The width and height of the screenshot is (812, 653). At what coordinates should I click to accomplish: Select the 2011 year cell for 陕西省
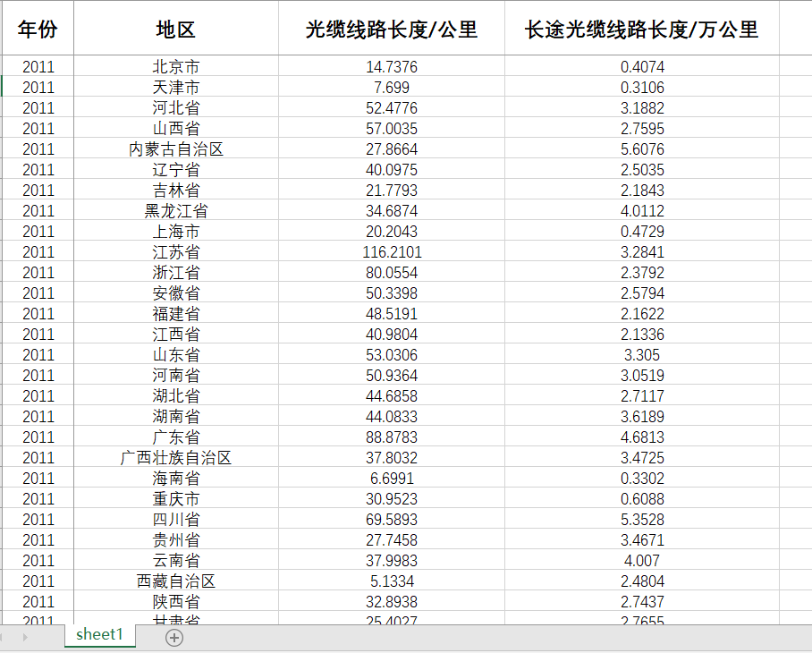[38, 602]
